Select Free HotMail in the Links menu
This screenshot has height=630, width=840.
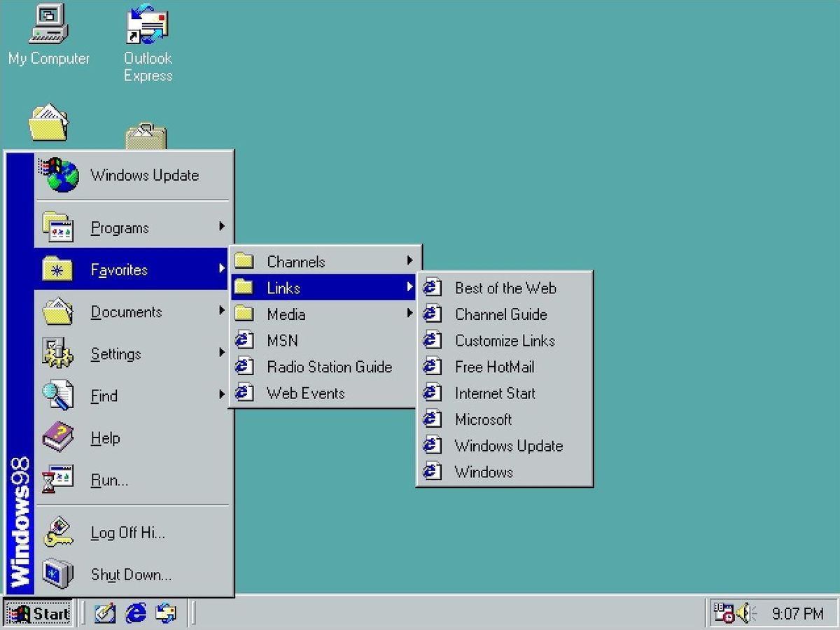click(x=494, y=367)
